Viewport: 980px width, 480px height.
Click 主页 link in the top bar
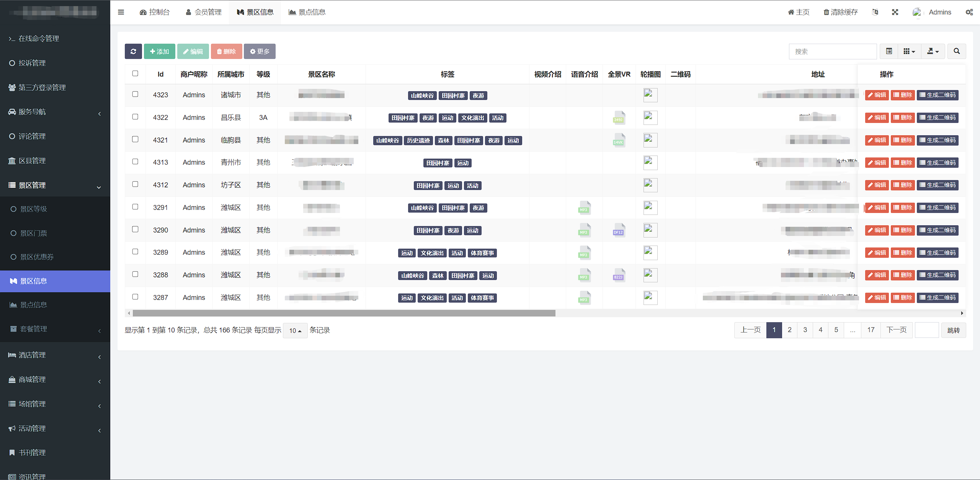[799, 12]
